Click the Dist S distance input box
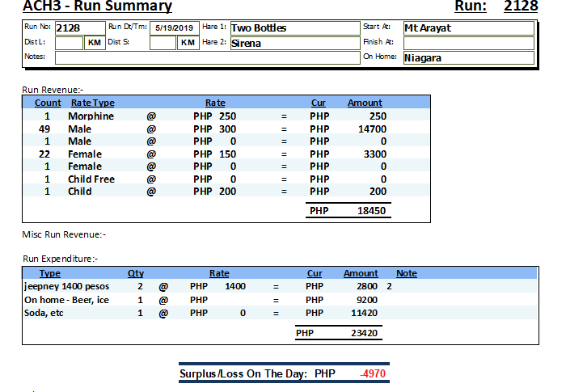Image resolution: width=566 pixels, height=392 pixels. tap(163, 43)
